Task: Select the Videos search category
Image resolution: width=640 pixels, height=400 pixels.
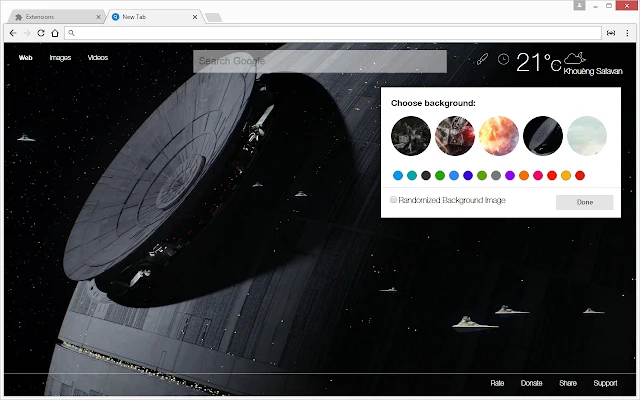Action: 98,58
